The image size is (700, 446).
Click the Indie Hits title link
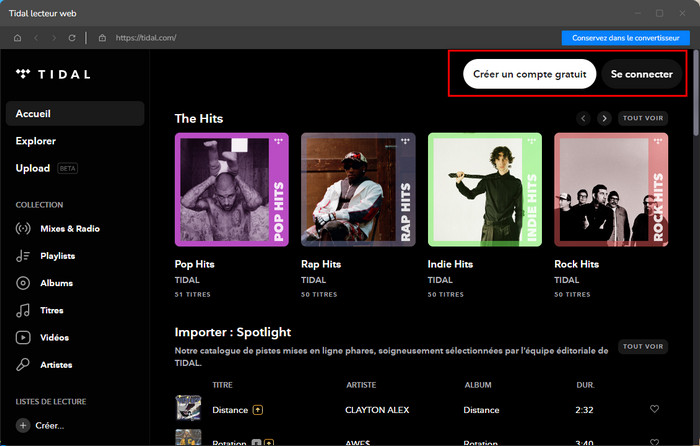point(450,264)
